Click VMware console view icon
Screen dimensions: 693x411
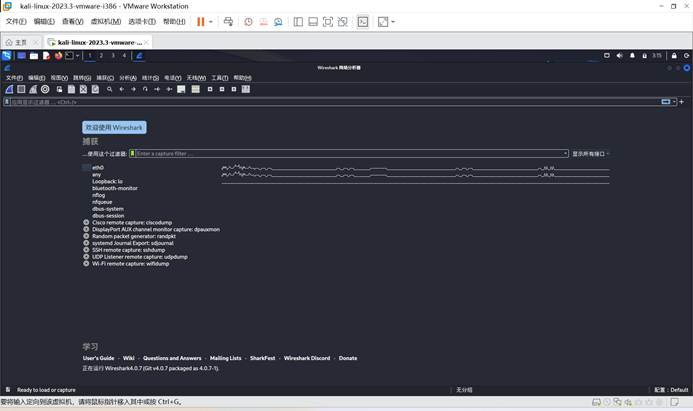click(363, 22)
